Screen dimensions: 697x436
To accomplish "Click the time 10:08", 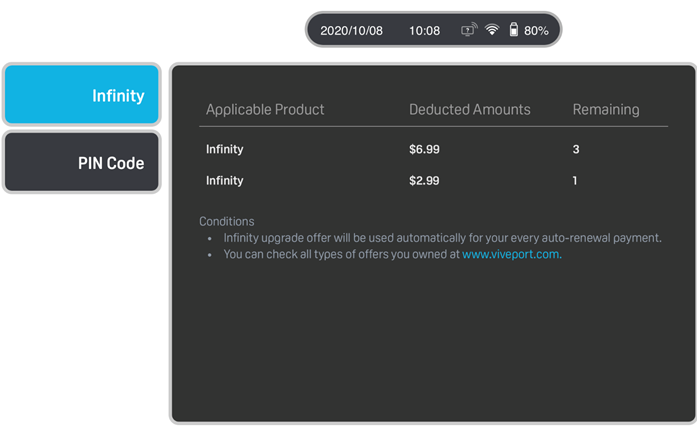I will 425,31.
